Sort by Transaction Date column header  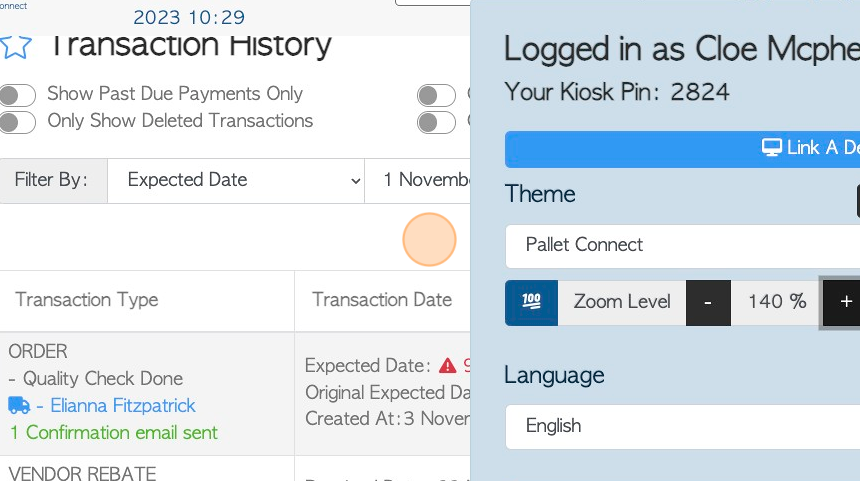[x=382, y=300]
